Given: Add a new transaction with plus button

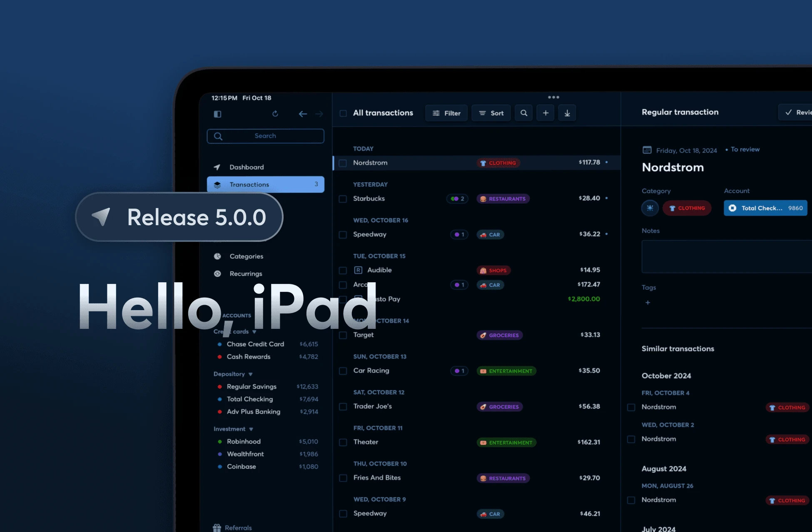Looking at the screenshot, I should [545, 113].
